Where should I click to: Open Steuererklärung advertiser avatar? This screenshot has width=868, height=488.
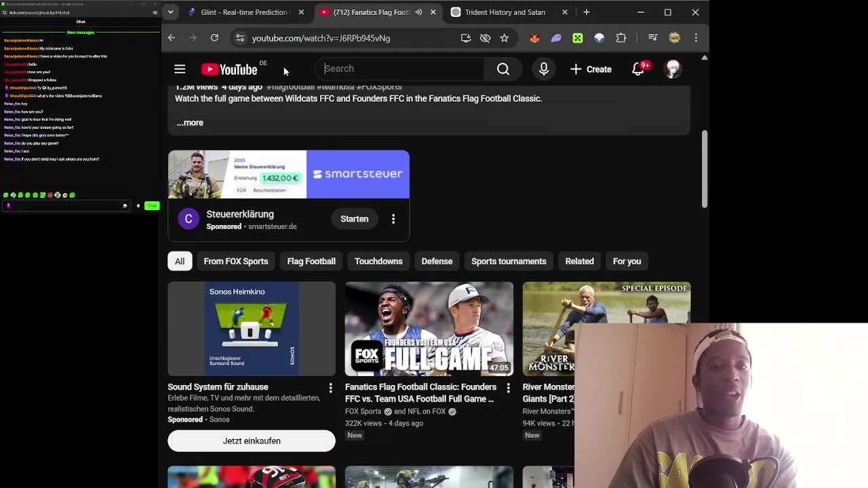[x=189, y=219]
